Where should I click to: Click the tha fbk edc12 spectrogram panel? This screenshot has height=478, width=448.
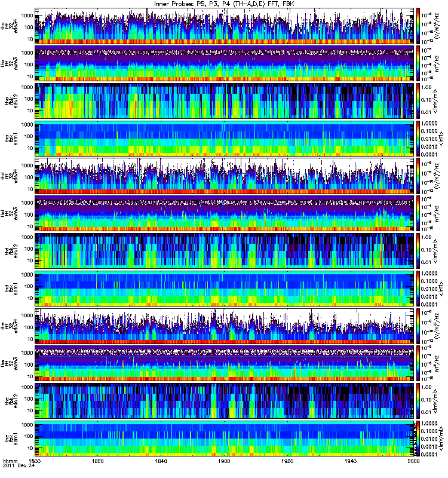[225, 101]
